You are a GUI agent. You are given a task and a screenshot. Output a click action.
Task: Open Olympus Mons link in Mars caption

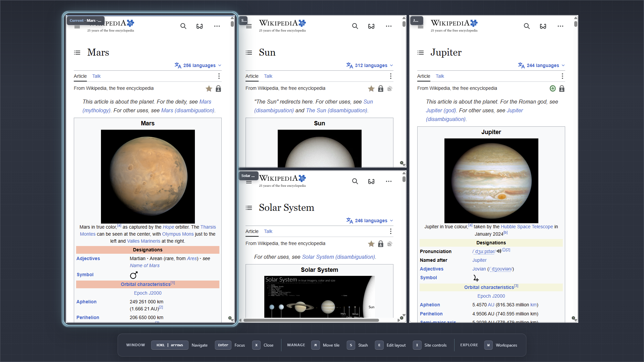coord(178,234)
